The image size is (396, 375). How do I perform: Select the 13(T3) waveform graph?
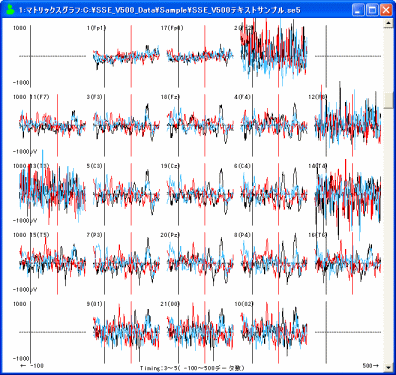click(52, 193)
